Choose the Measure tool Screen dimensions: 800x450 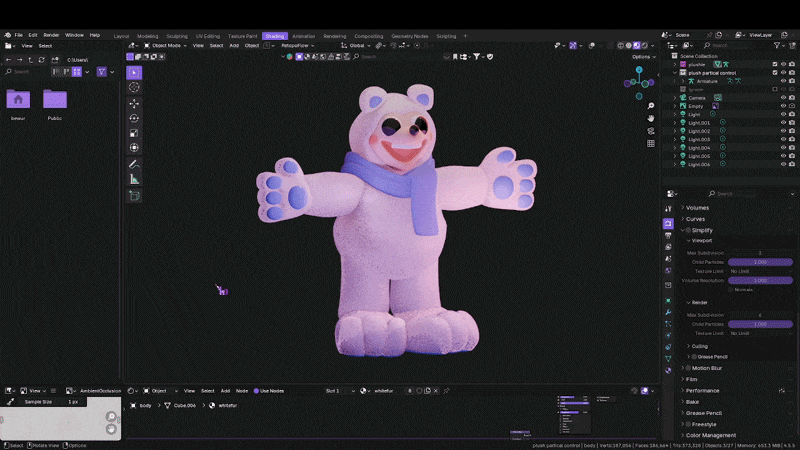point(134,179)
